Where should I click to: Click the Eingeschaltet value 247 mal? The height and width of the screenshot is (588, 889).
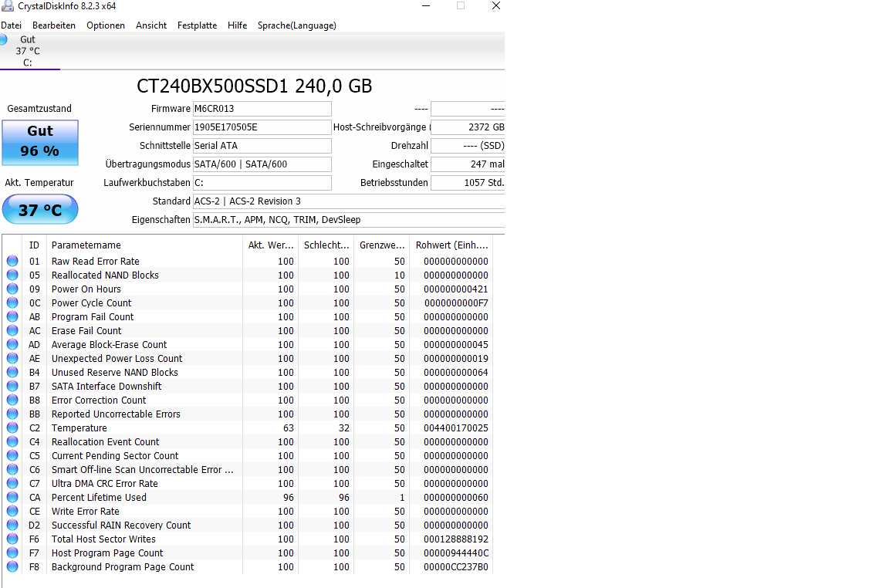tap(468, 164)
